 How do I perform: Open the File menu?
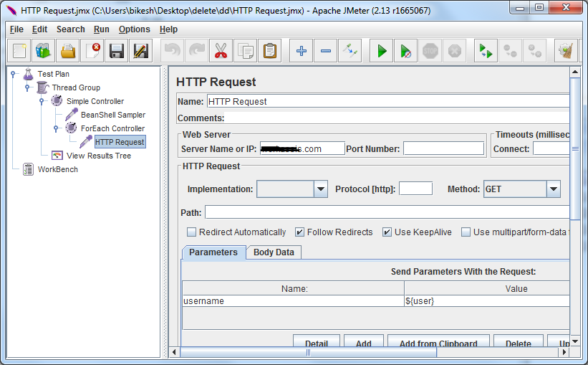(x=16, y=29)
